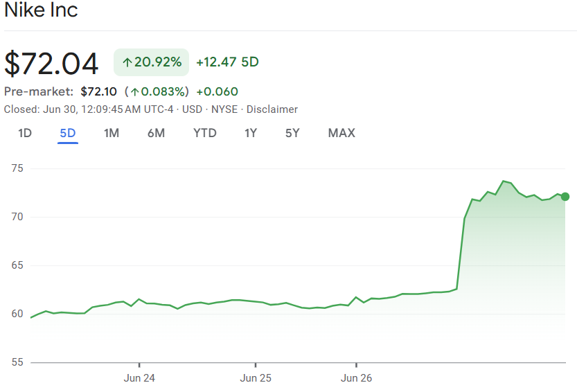Click the +12.47 5D change text
Image resolution: width=577 pixels, height=392 pixels.
coord(227,62)
